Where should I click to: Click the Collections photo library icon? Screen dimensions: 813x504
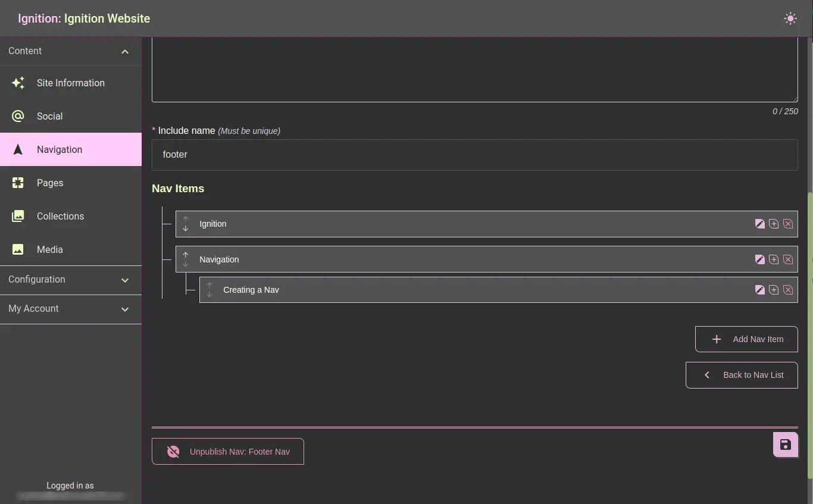tap(18, 216)
